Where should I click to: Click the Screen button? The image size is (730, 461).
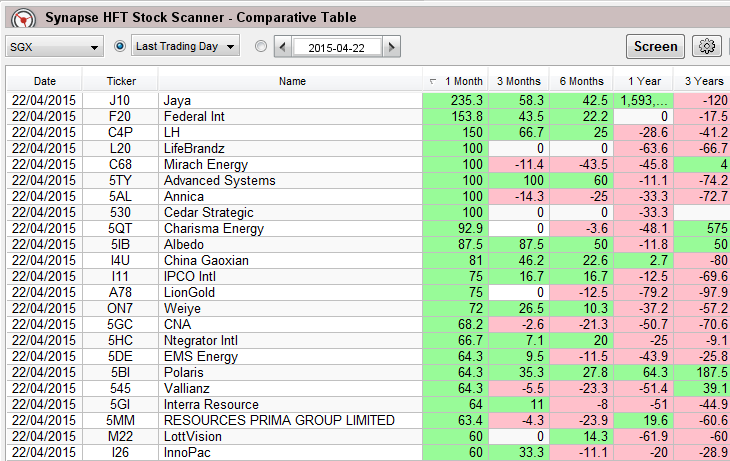coord(656,46)
